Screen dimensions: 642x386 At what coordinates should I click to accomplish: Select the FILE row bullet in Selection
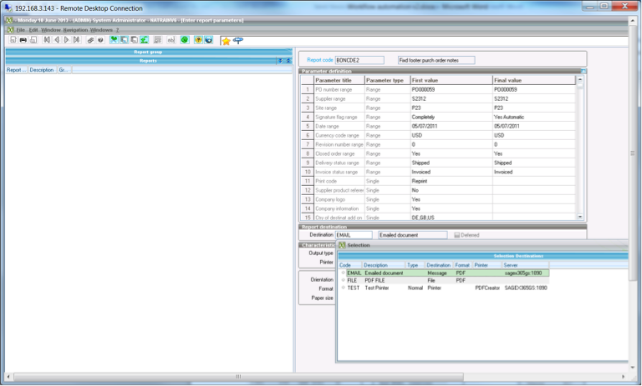343,280
